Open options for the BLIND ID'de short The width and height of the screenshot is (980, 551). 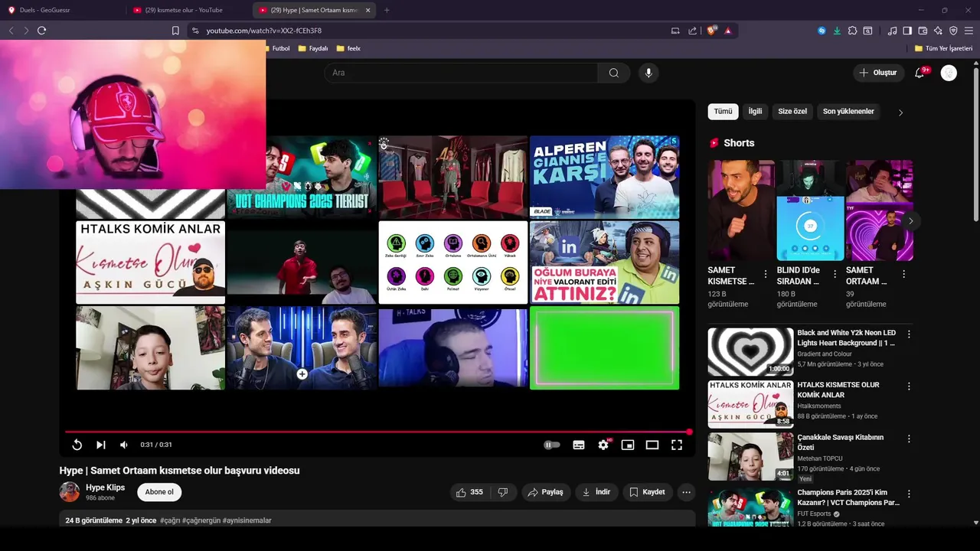pyautogui.click(x=835, y=274)
